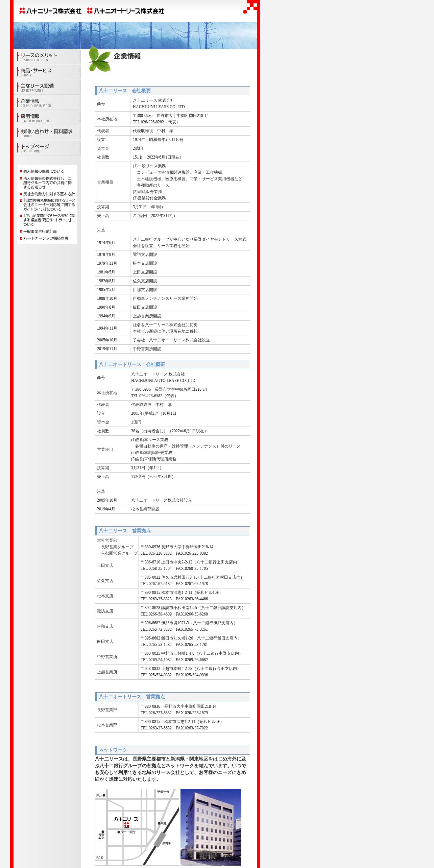This screenshot has width=434, height=868.
Task: Click the 1974年6月 history row
Action: coord(172,243)
